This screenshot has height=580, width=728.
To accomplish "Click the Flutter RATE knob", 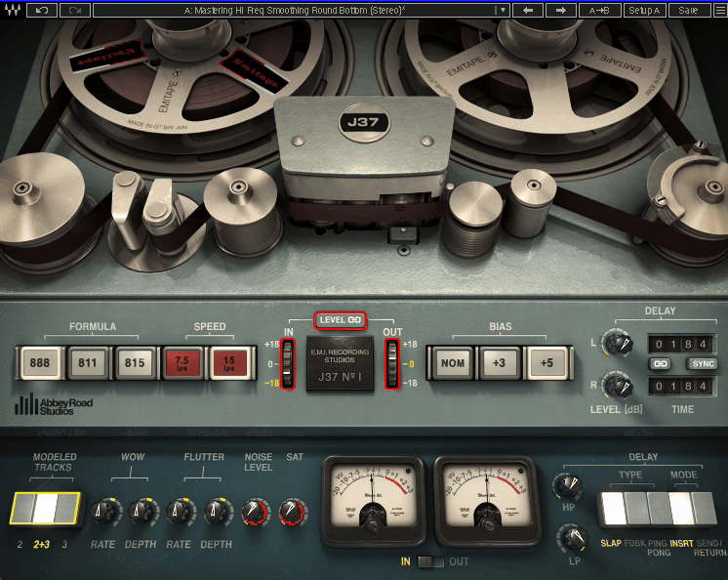I will 180,512.
